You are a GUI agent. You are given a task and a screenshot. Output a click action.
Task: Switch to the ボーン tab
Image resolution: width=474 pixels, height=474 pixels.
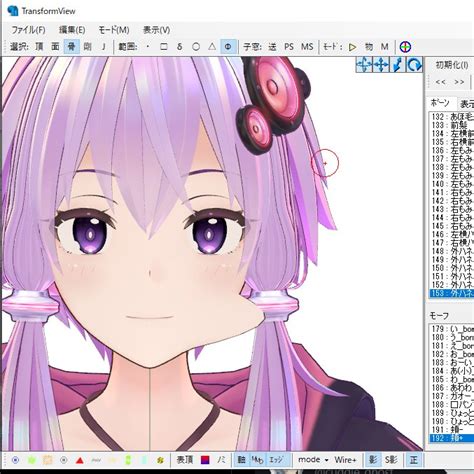coord(440,103)
